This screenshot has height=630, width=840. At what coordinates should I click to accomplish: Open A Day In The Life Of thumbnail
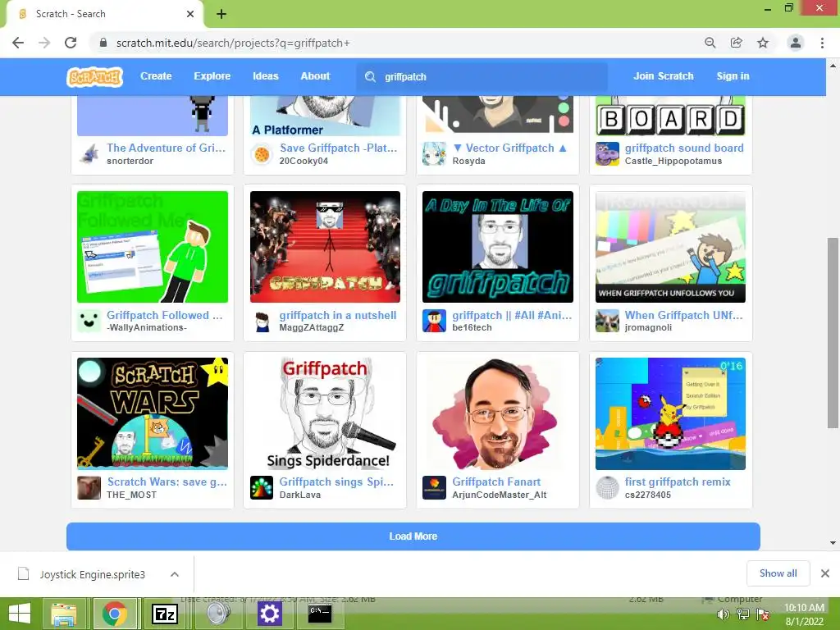click(498, 246)
